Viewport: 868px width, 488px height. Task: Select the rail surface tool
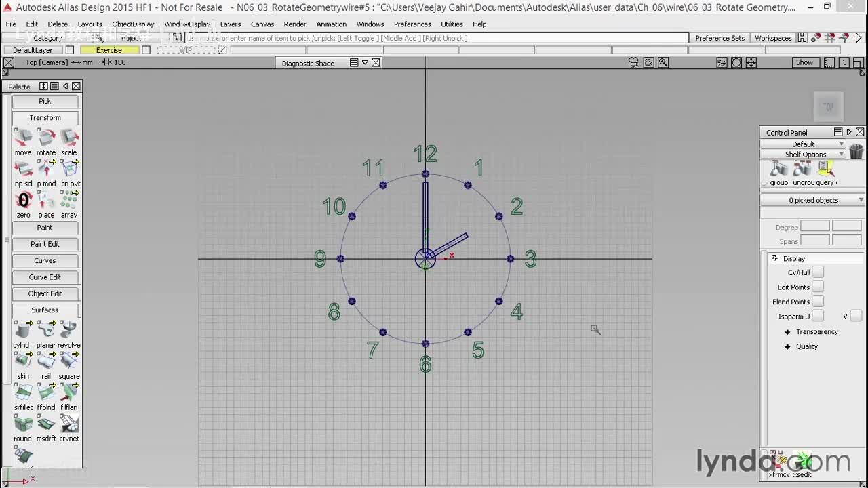click(x=46, y=362)
